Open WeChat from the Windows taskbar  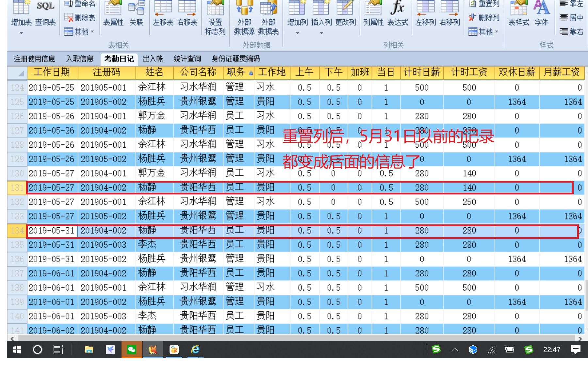coord(131,350)
